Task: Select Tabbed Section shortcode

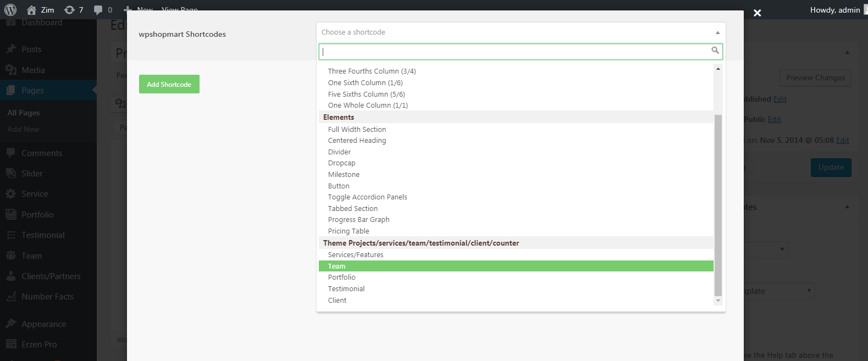Action: click(x=516, y=208)
